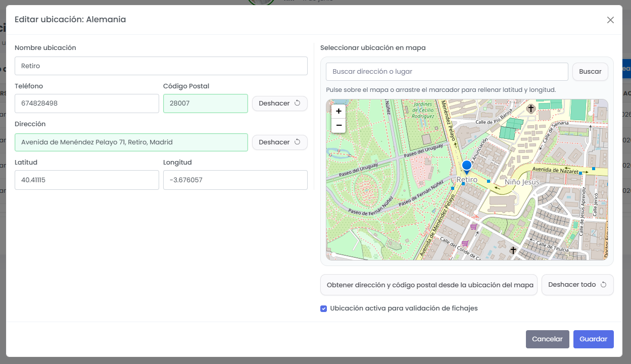Click the Dirección address field
The height and width of the screenshot is (364, 631).
point(131,142)
